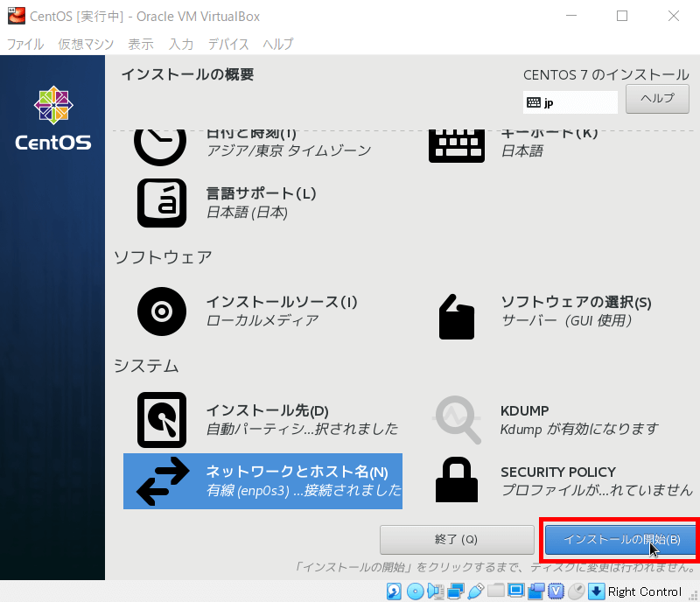Open the keyboard layout settings icon
This screenshot has height=602, width=700.
coord(456,146)
